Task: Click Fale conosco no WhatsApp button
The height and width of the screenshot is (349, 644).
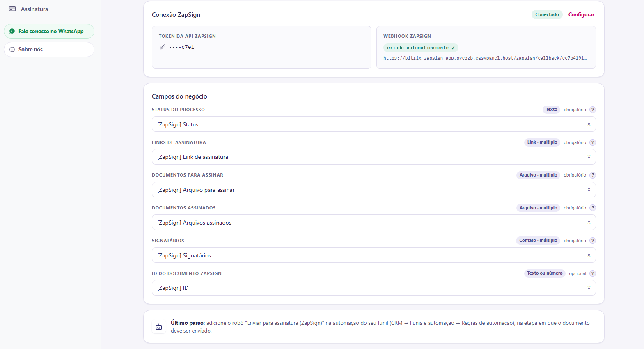Action: coord(49,31)
